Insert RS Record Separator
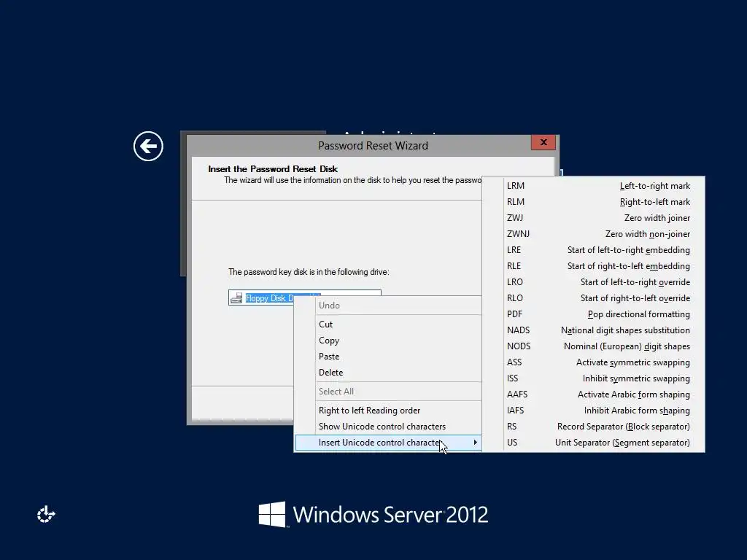The height and width of the screenshot is (560, 747). pyautogui.click(x=594, y=427)
